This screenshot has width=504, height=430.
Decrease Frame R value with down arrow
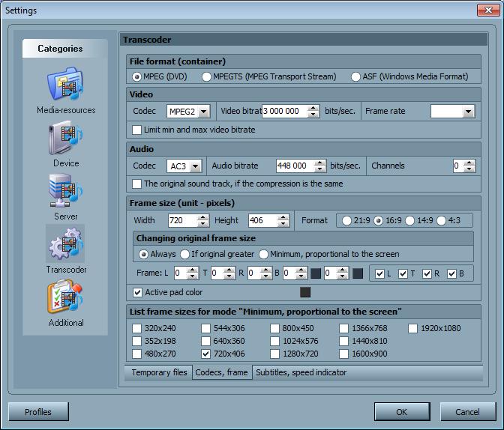point(266,276)
